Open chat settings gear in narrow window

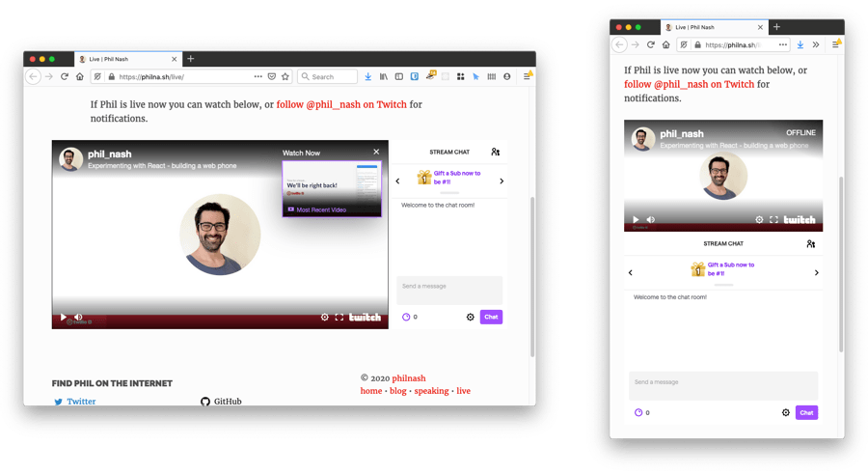[785, 412]
